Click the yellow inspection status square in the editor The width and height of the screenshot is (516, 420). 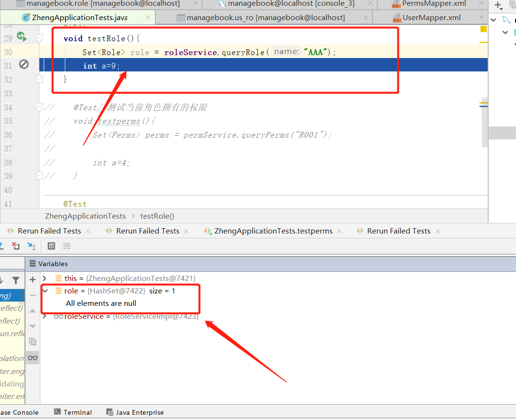point(483,29)
